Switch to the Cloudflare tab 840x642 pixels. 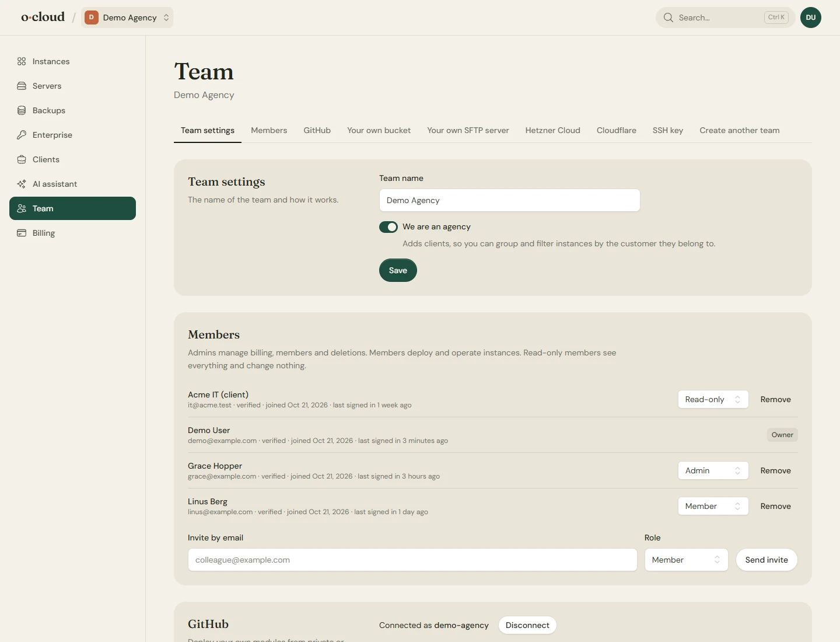click(x=616, y=130)
